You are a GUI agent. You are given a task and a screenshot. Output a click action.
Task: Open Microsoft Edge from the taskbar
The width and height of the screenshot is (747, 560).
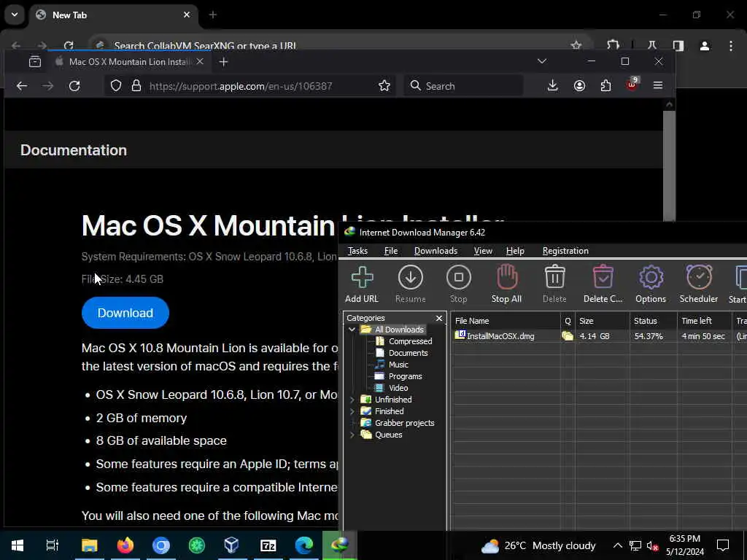[304, 545]
